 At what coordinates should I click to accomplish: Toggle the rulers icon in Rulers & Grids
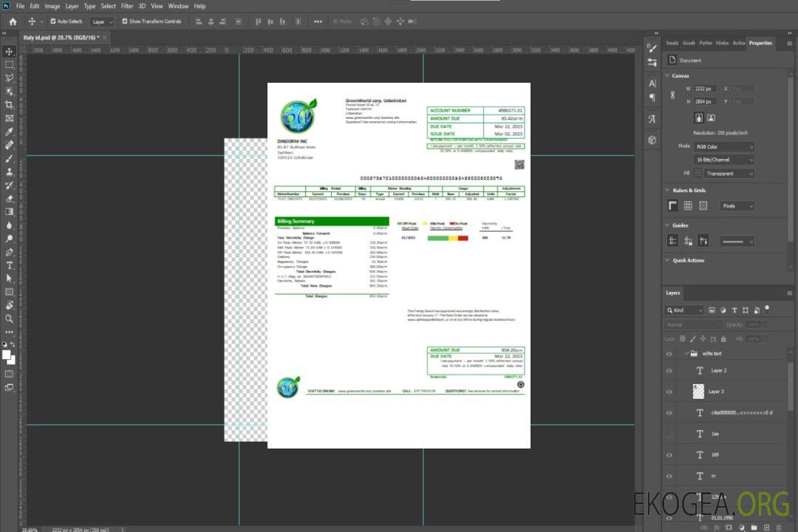pos(673,205)
